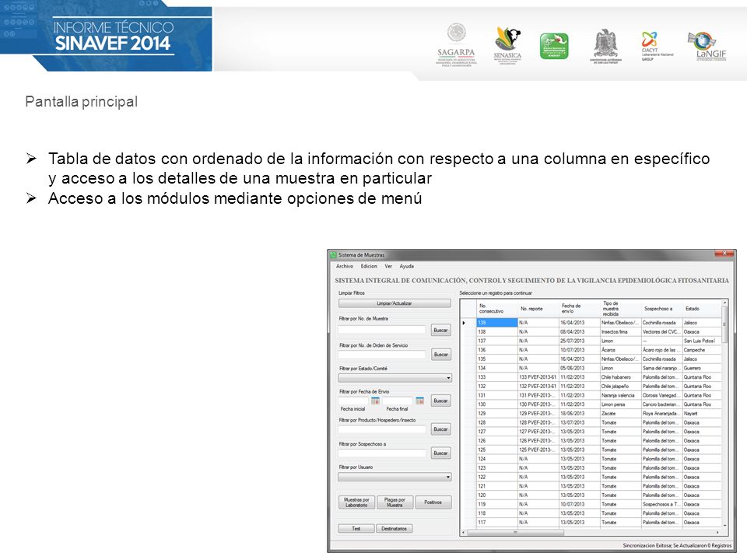Focus the Fecha inicial date field
Screen dimensions: 747x560
coord(353,401)
